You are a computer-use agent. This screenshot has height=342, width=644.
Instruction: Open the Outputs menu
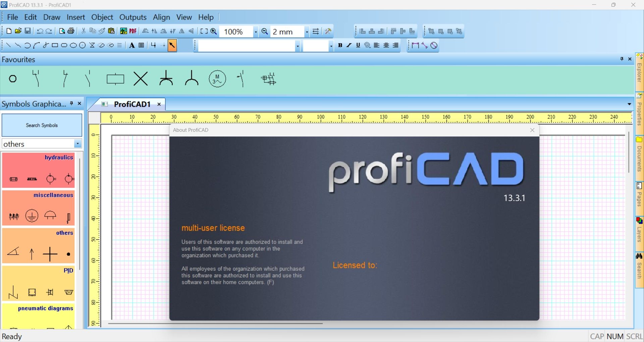tap(132, 17)
